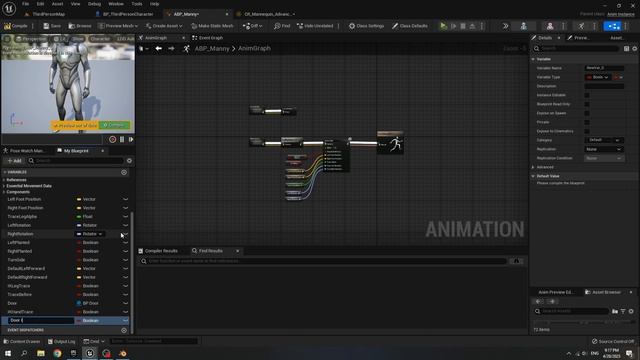Open My Blueprint settings gear
The image size is (640, 360).
point(129,161)
